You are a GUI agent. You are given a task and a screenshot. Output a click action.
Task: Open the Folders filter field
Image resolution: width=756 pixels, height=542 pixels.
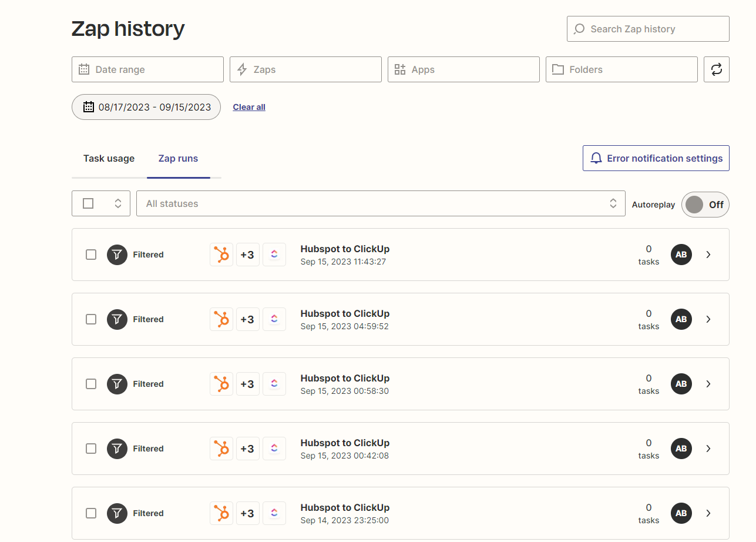pyautogui.click(x=621, y=69)
